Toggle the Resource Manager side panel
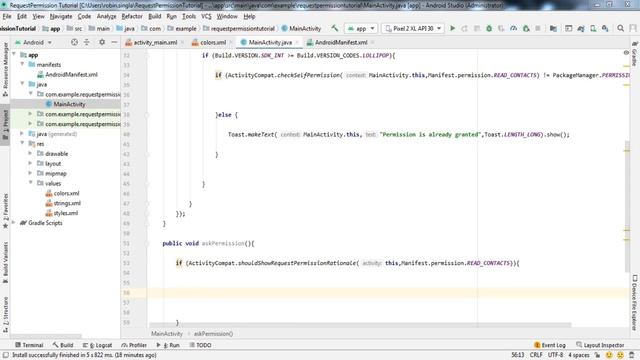 pos(5,69)
